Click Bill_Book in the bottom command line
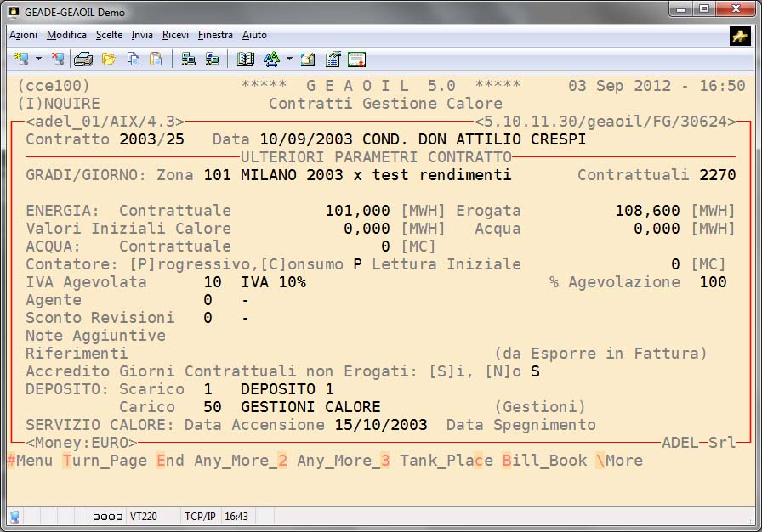 point(544,461)
